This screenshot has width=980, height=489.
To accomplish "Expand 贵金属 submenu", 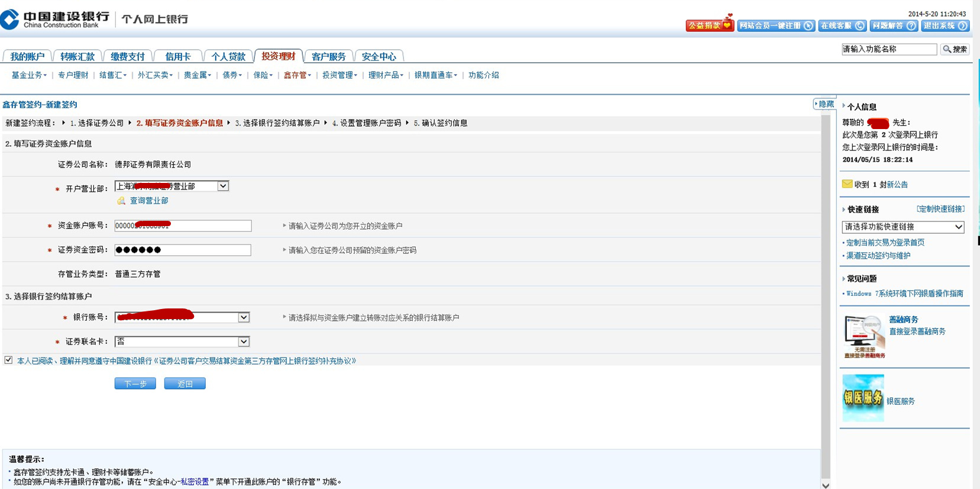I will pyautogui.click(x=198, y=75).
